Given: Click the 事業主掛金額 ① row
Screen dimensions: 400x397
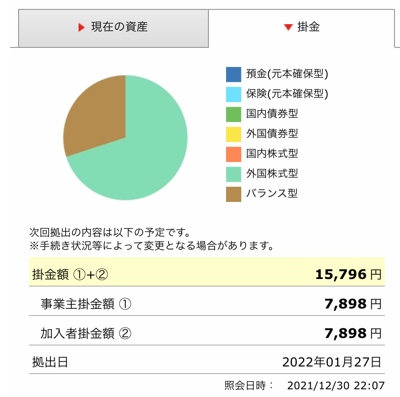Looking at the screenshot, I should [x=207, y=301].
